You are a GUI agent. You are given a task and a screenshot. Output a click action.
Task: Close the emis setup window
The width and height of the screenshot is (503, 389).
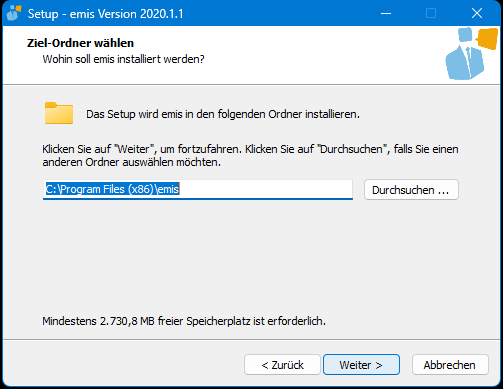477,13
